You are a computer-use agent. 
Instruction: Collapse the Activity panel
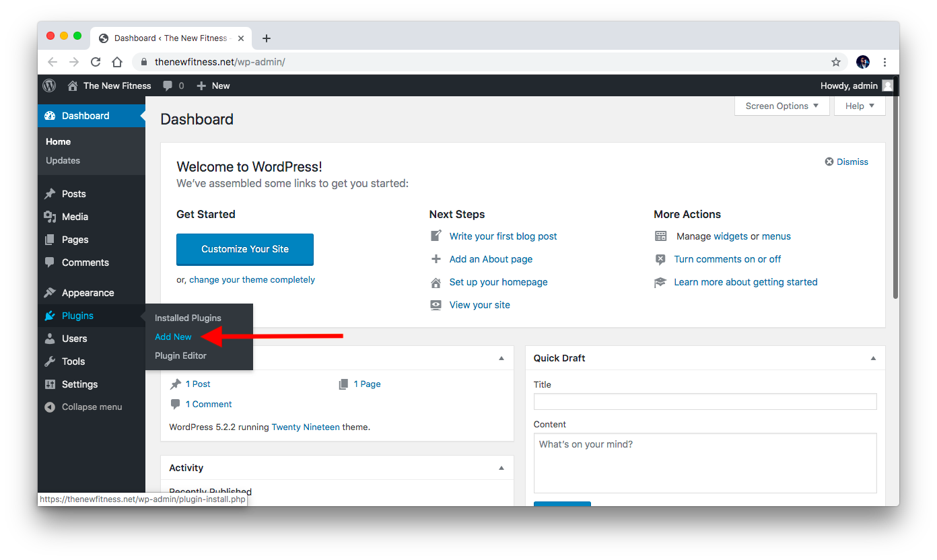tap(501, 468)
